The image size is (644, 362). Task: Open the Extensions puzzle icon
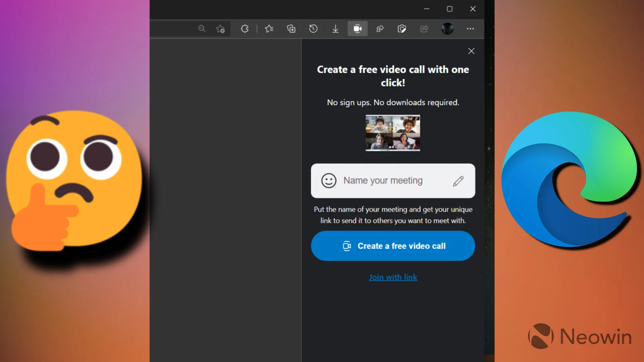(x=245, y=28)
